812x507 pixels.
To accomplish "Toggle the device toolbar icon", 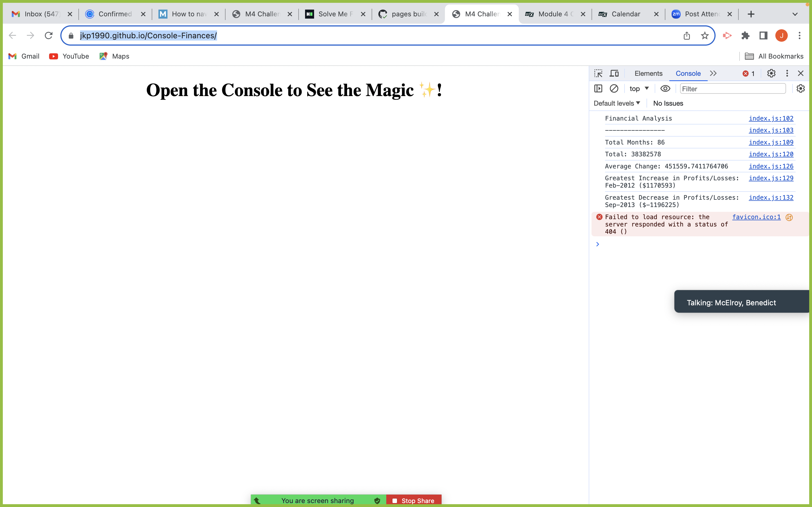I will point(614,74).
